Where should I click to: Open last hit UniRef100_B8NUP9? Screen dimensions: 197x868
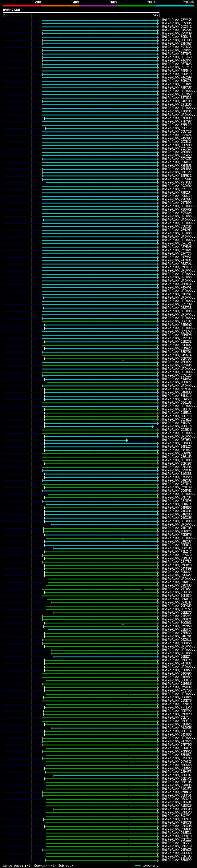click(x=177, y=860)
